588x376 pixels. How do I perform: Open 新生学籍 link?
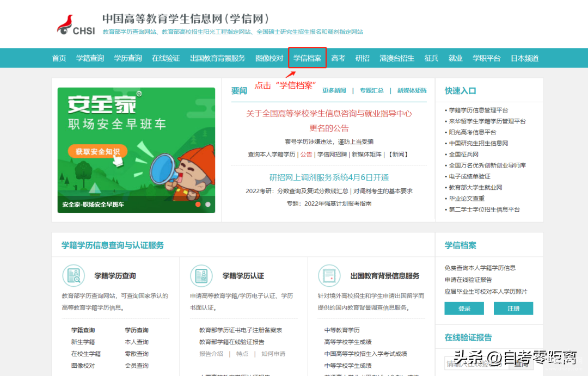pos(83,342)
